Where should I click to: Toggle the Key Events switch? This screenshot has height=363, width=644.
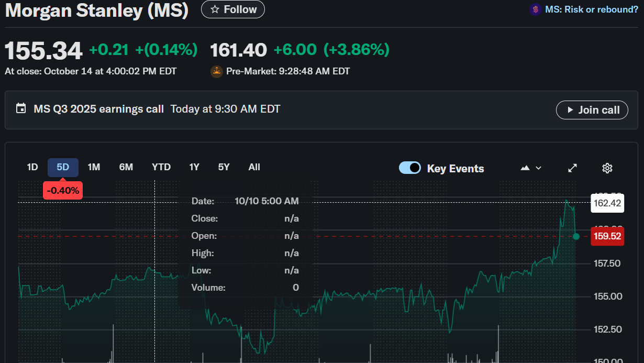(x=410, y=168)
